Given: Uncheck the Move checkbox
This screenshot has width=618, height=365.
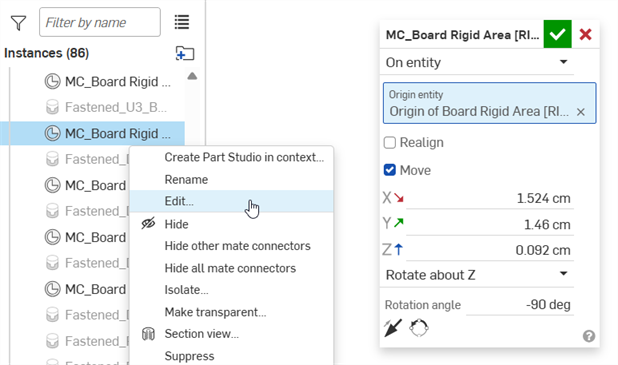Looking at the screenshot, I should pyautogui.click(x=389, y=170).
